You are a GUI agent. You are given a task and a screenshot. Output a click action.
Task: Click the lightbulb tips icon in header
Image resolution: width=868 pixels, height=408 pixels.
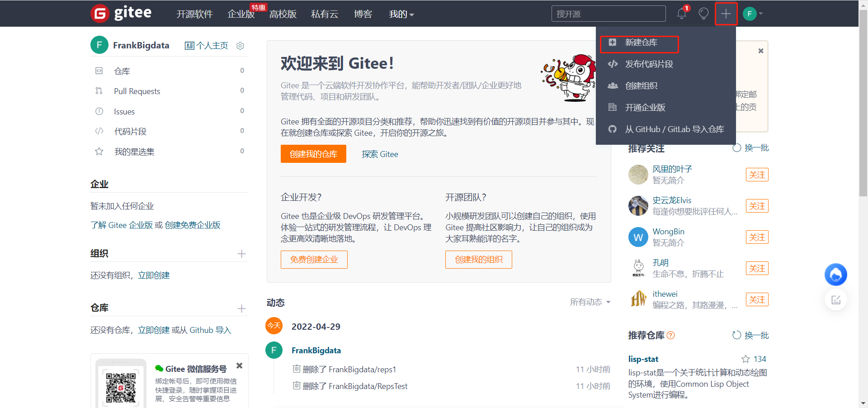tap(703, 14)
